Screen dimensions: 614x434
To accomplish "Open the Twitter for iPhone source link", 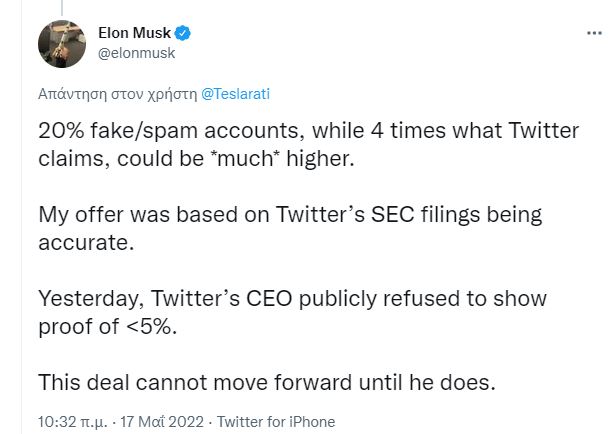I will pos(276,421).
